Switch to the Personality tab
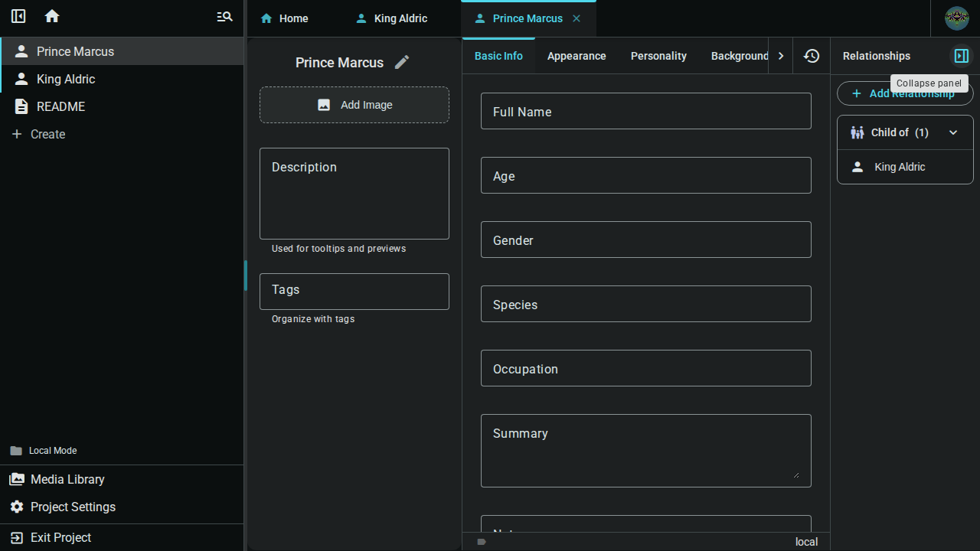The width and height of the screenshot is (980, 551). pyautogui.click(x=658, y=56)
